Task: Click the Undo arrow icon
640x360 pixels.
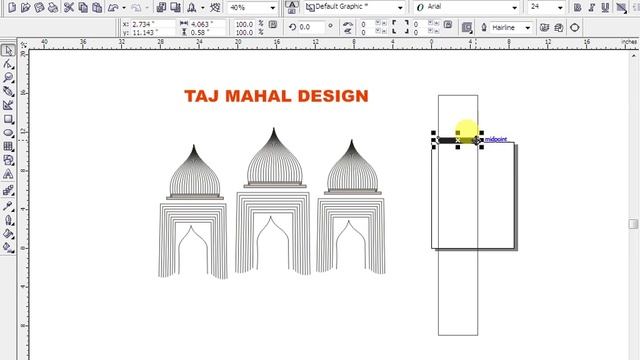Action: [113, 7]
